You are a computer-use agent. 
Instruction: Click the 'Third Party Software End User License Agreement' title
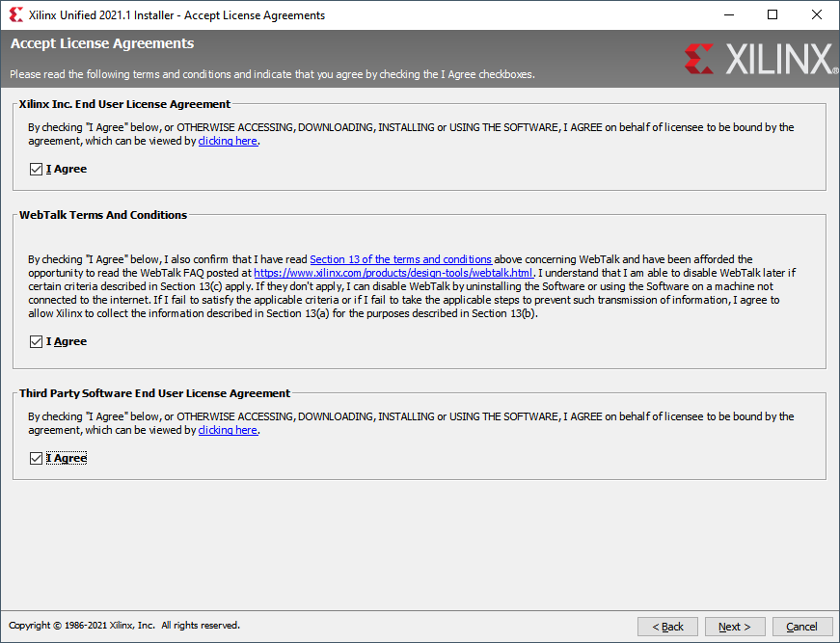point(154,393)
